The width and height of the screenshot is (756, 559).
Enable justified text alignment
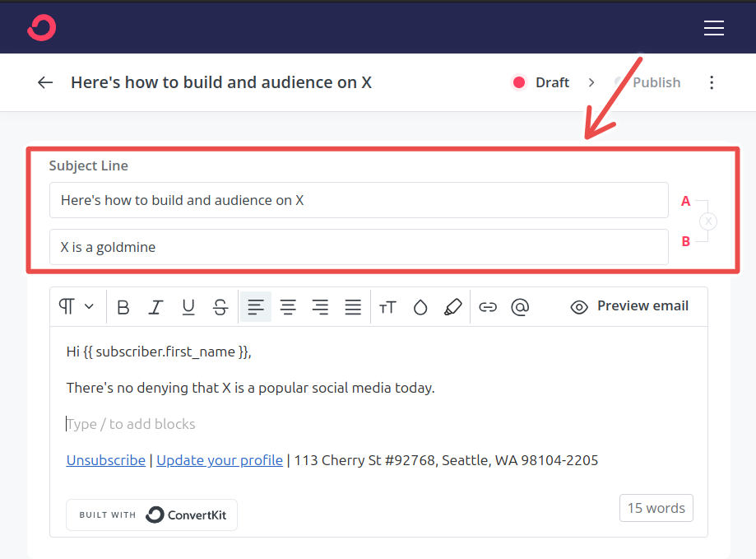352,306
